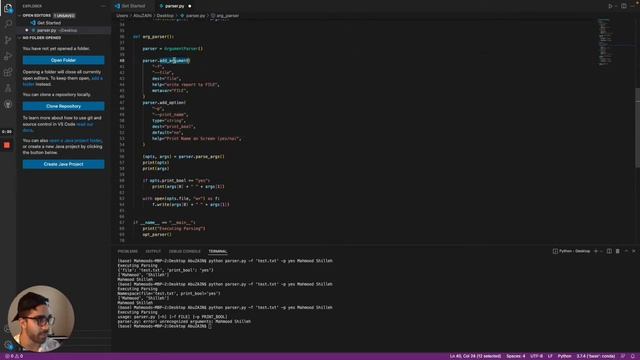The width and height of the screenshot is (640, 360).
Task: Expand the run button dropdown arrow
Action: (x=616, y=6)
